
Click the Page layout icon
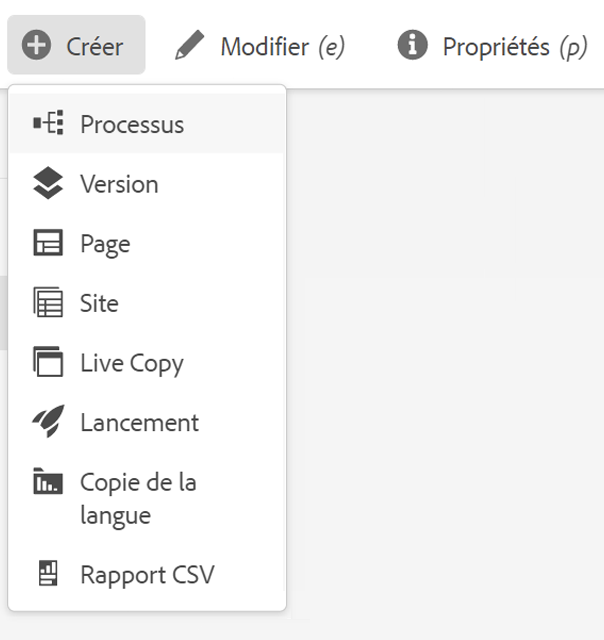coord(47,244)
